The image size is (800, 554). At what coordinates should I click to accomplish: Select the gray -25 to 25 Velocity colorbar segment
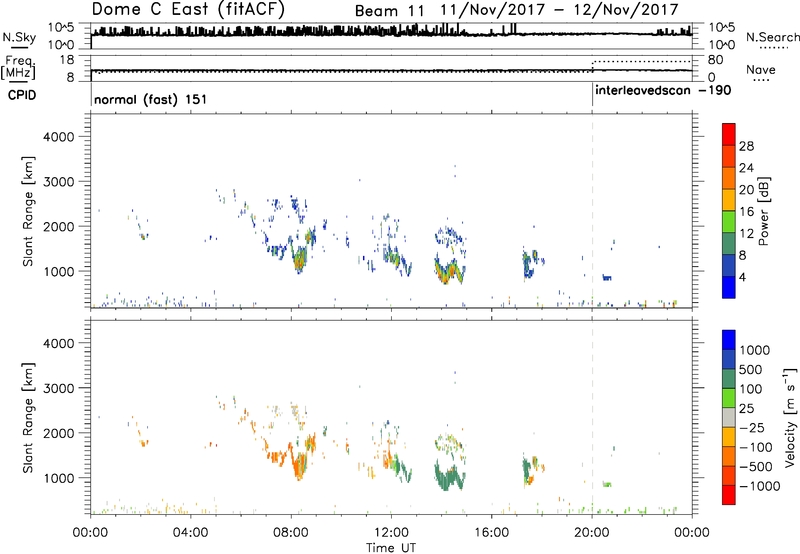click(x=729, y=417)
